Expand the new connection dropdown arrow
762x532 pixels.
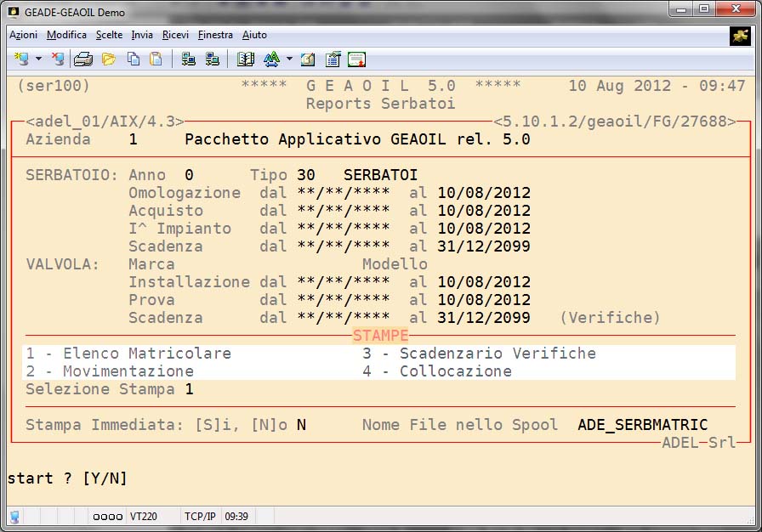(x=38, y=59)
